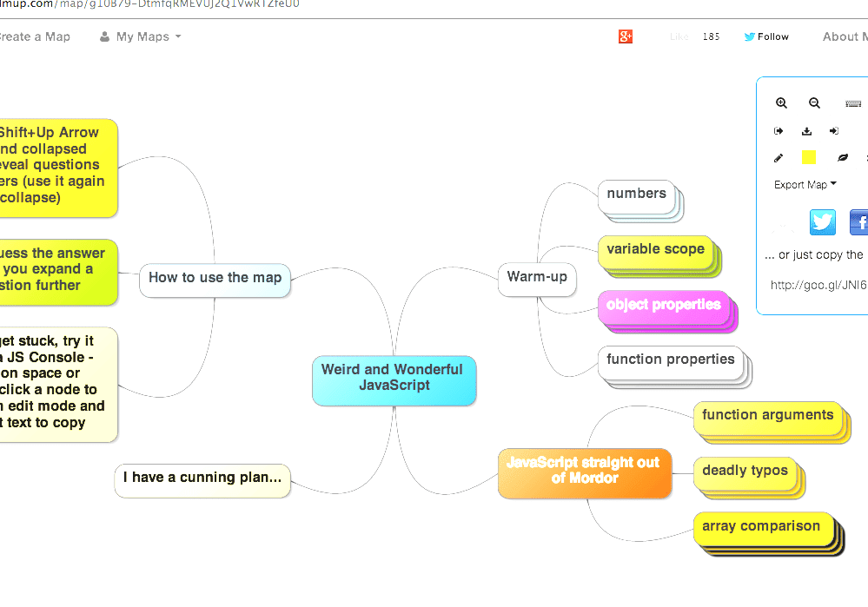Share the map via the Twitter icon
868x607 pixels.
tap(822, 222)
